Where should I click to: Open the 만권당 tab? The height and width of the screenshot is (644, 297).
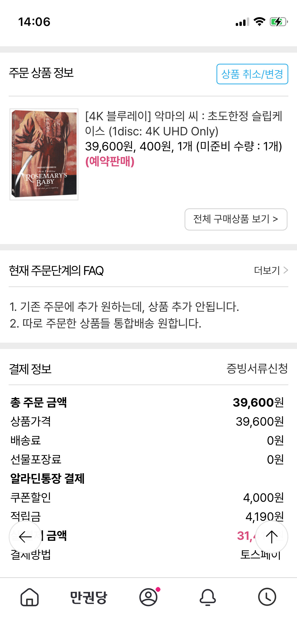pyautogui.click(x=89, y=597)
